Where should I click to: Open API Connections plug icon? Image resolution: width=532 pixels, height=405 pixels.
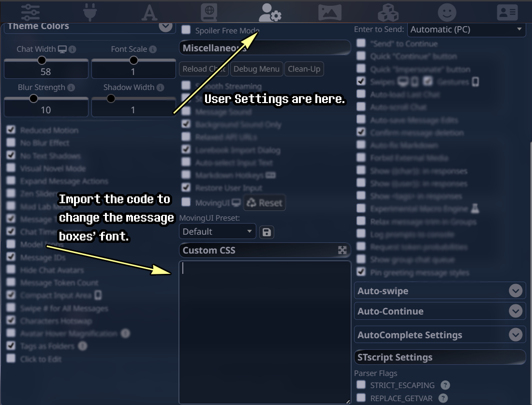point(90,12)
